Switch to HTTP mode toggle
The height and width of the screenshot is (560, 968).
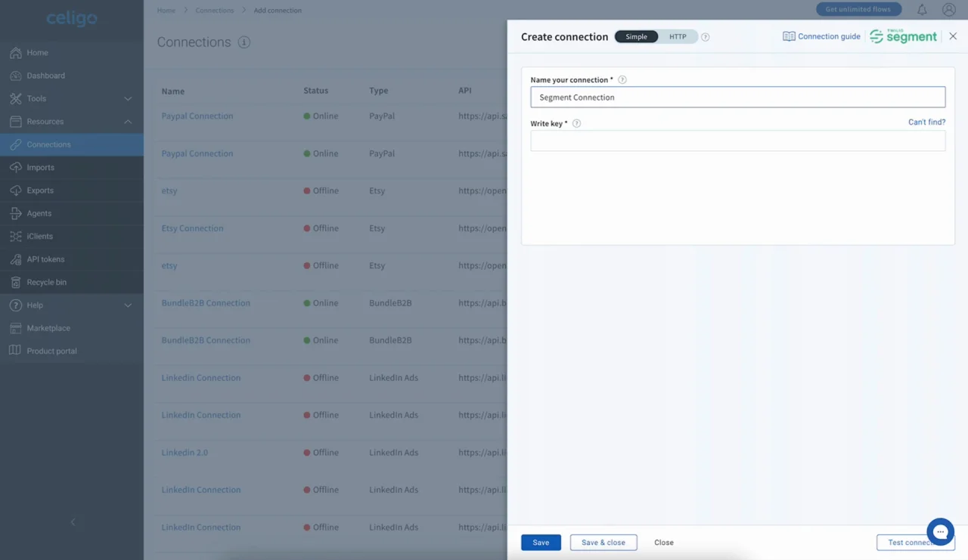(678, 37)
